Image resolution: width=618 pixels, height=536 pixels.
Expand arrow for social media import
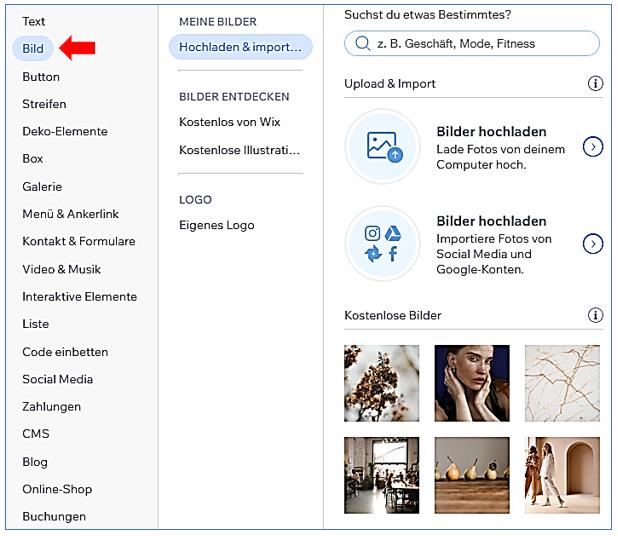click(x=593, y=243)
